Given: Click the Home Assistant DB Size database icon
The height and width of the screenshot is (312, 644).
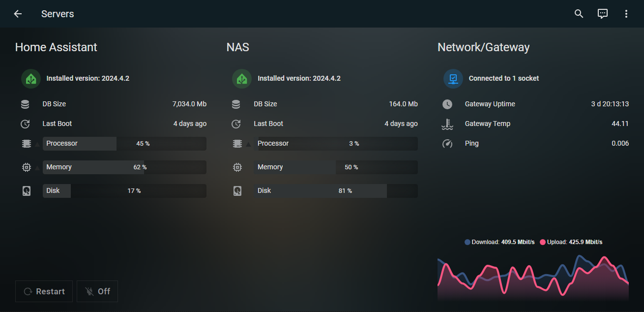Looking at the screenshot, I should coord(25,104).
